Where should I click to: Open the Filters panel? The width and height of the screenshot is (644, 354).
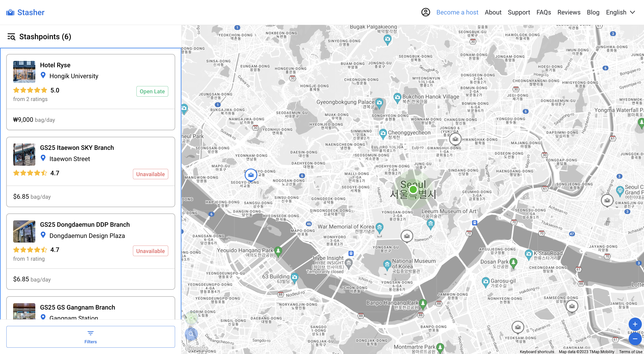[91, 336]
